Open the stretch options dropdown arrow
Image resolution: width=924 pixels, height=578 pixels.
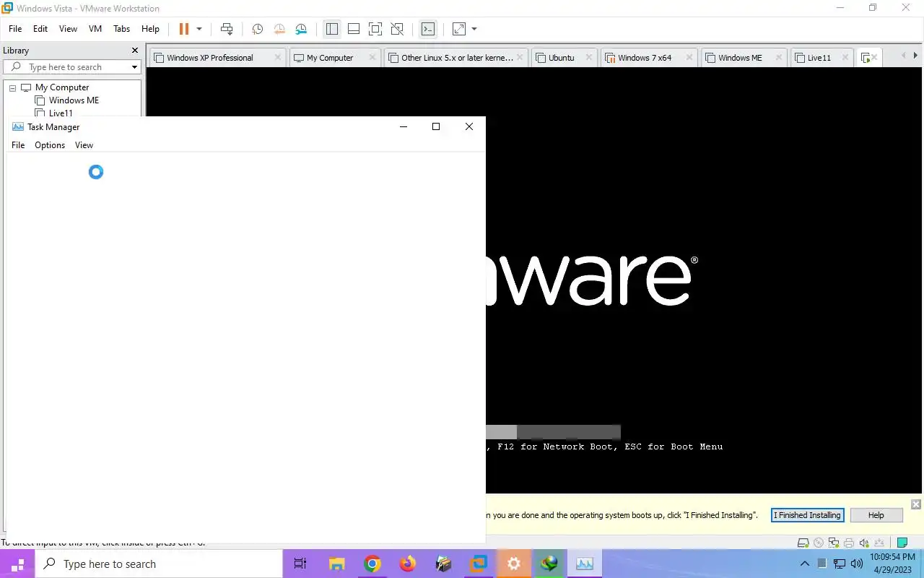(474, 29)
